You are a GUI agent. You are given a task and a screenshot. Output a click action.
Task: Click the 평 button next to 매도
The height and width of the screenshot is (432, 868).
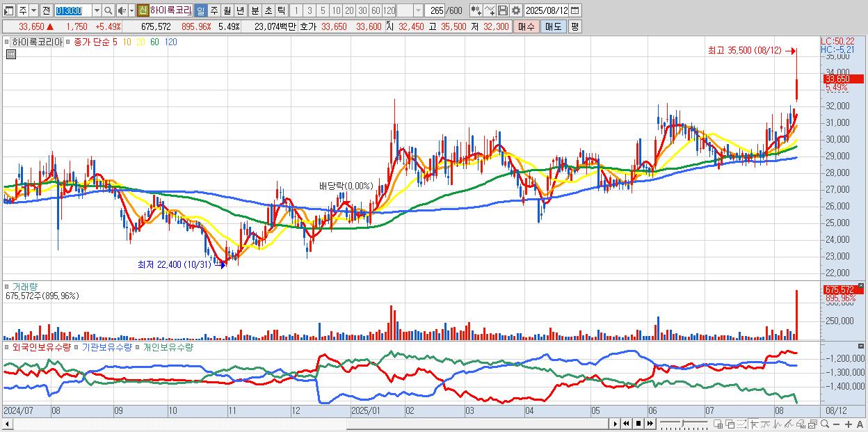click(x=574, y=26)
